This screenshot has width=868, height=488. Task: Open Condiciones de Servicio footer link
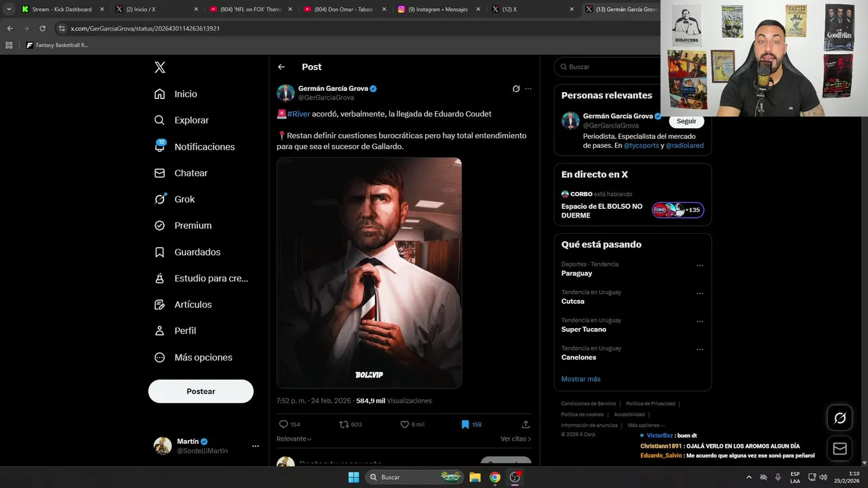pyautogui.click(x=589, y=404)
